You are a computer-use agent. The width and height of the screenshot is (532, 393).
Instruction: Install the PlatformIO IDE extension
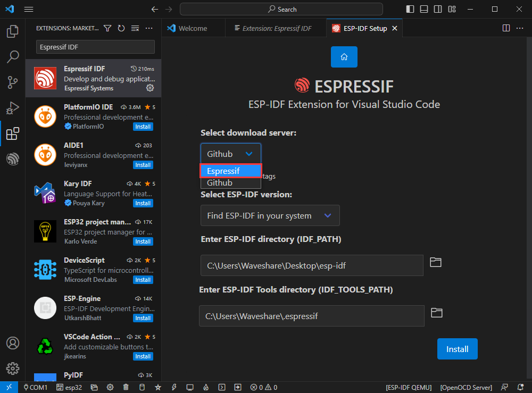(143, 127)
